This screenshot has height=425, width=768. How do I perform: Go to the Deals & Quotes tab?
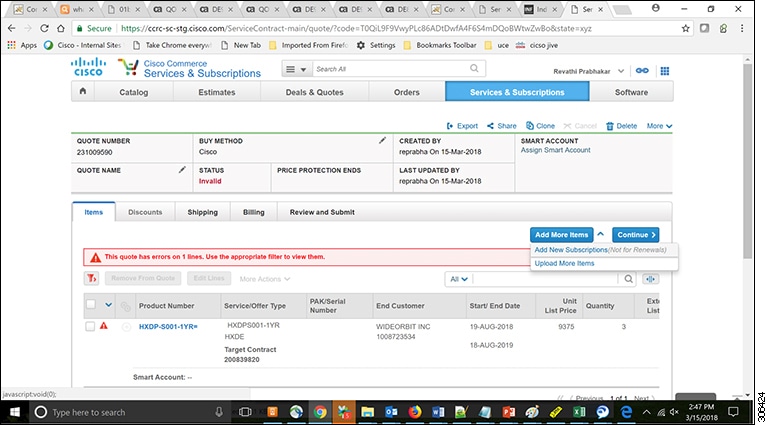(314, 92)
